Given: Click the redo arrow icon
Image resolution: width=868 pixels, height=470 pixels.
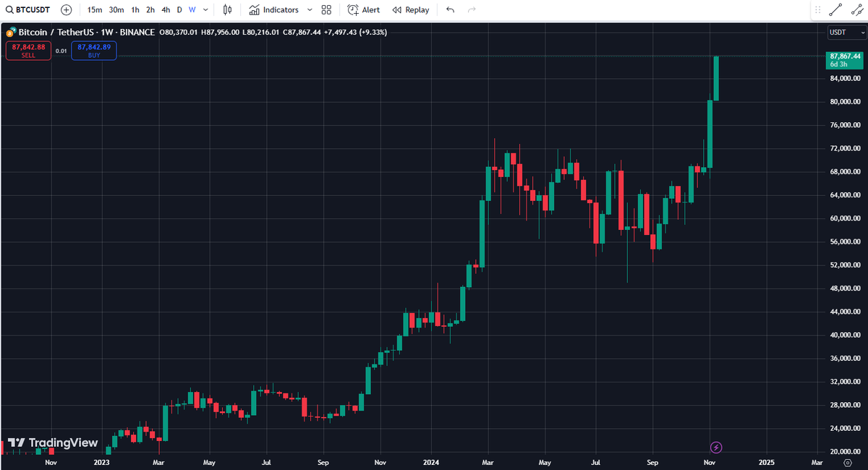Looking at the screenshot, I should click(x=472, y=10).
